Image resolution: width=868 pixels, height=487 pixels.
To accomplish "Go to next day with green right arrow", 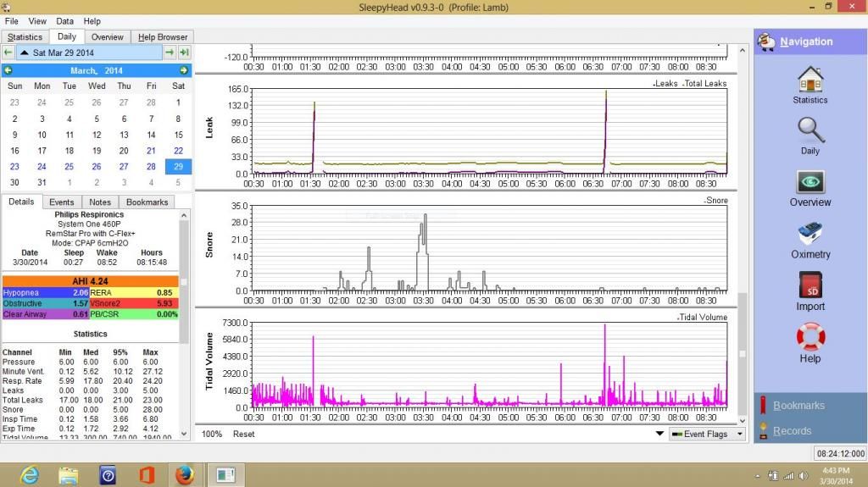I will pos(170,53).
